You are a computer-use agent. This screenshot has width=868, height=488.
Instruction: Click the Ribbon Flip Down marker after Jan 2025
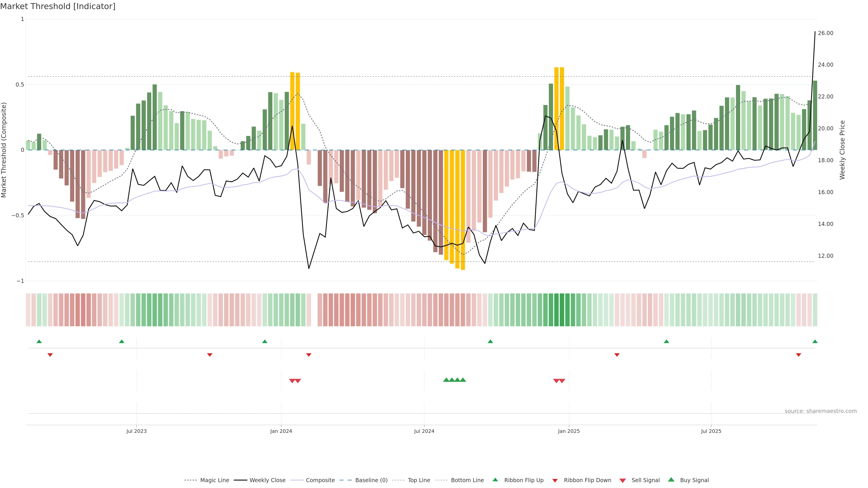tap(617, 355)
